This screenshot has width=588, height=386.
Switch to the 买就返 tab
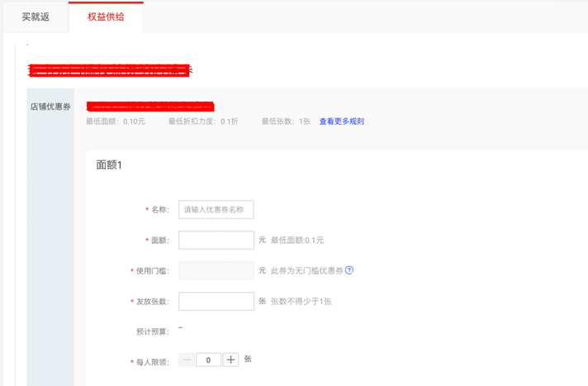(x=36, y=17)
